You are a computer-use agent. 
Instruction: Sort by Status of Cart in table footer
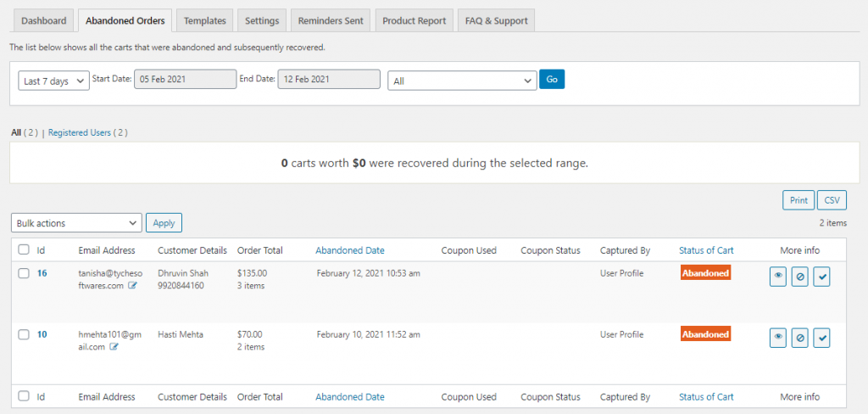tap(706, 396)
